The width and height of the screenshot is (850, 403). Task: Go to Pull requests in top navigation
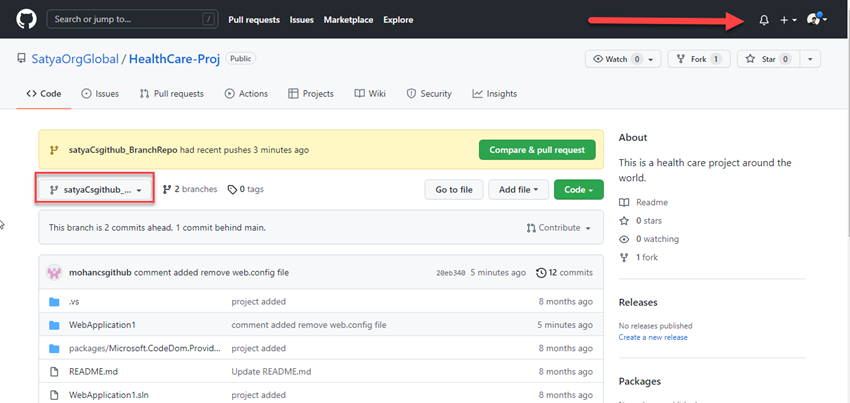point(254,20)
